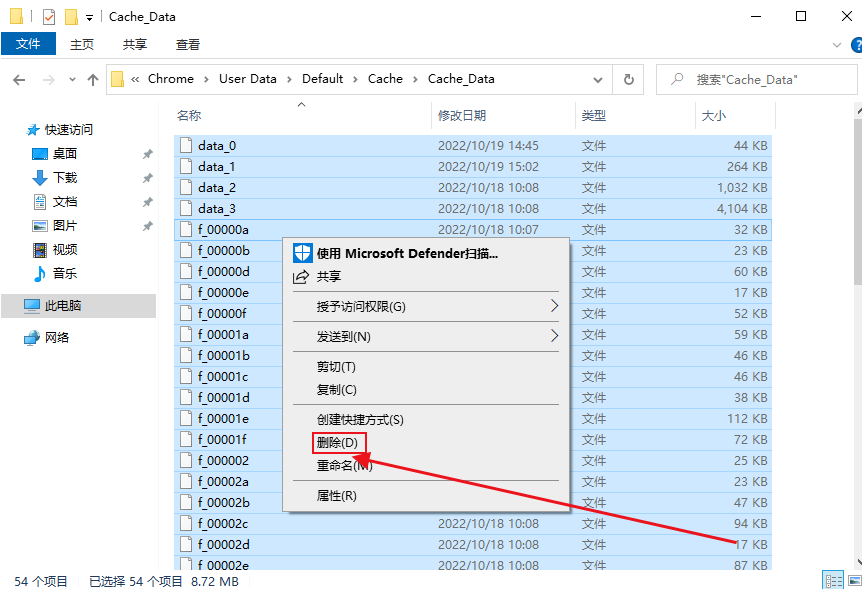Screen dimensions: 862x590
Task: Expand the ribbon with the chevron
Action: tap(837, 45)
